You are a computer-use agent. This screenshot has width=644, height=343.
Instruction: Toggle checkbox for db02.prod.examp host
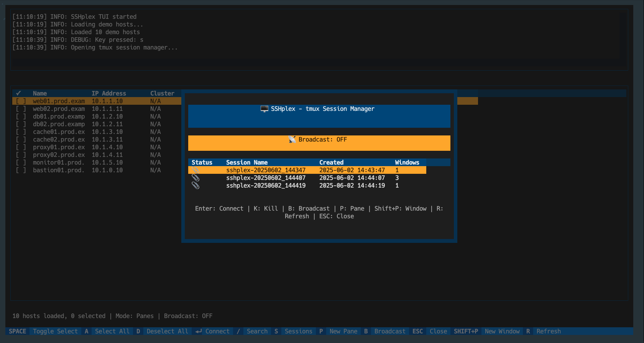[21, 124]
